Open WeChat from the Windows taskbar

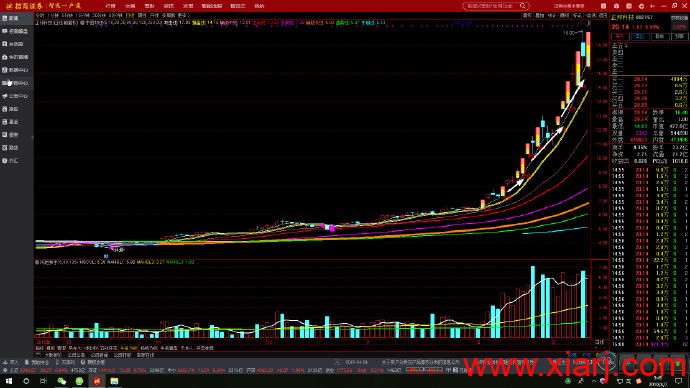(x=62, y=381)
